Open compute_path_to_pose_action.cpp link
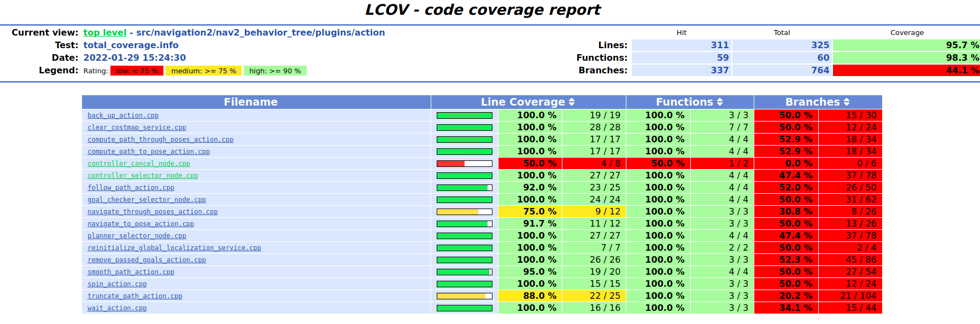Viewport: 980px width, 324px height. 149,152
